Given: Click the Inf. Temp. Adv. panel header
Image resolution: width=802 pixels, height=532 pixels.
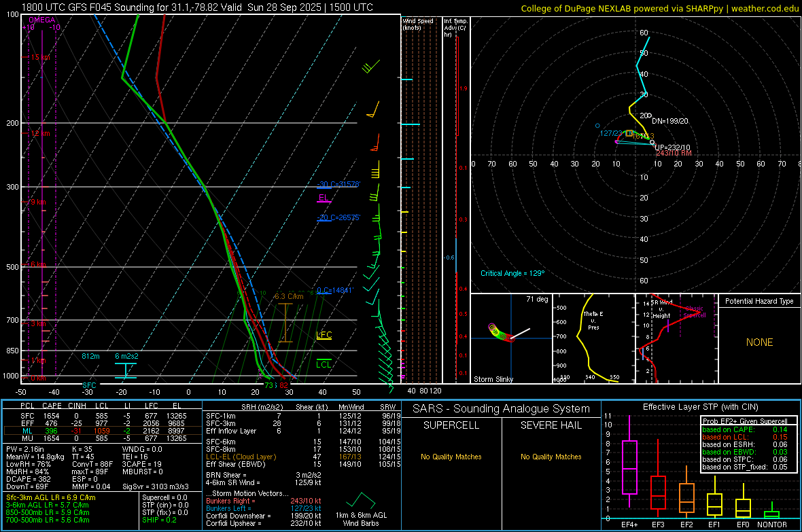Looking at the screenshot, I should [x=455, y=28].
